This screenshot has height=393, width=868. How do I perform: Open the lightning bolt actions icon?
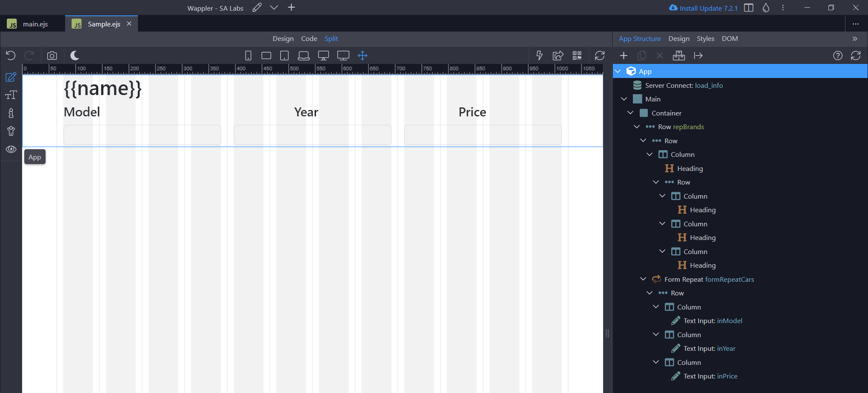point(539,56)
